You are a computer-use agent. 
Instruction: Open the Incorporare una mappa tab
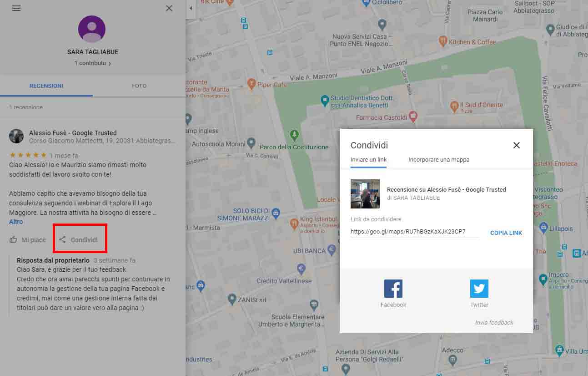click(438, 160)
